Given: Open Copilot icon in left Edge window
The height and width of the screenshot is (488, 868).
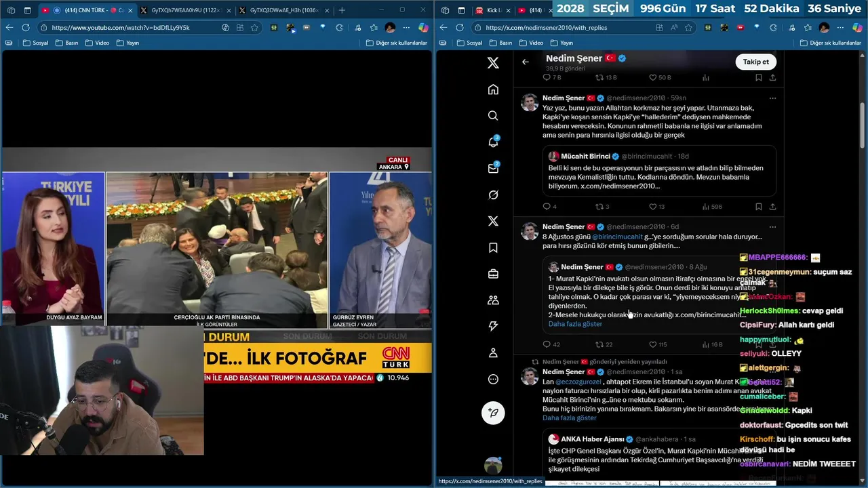Looking at the screenshot, I should (422, 28).
